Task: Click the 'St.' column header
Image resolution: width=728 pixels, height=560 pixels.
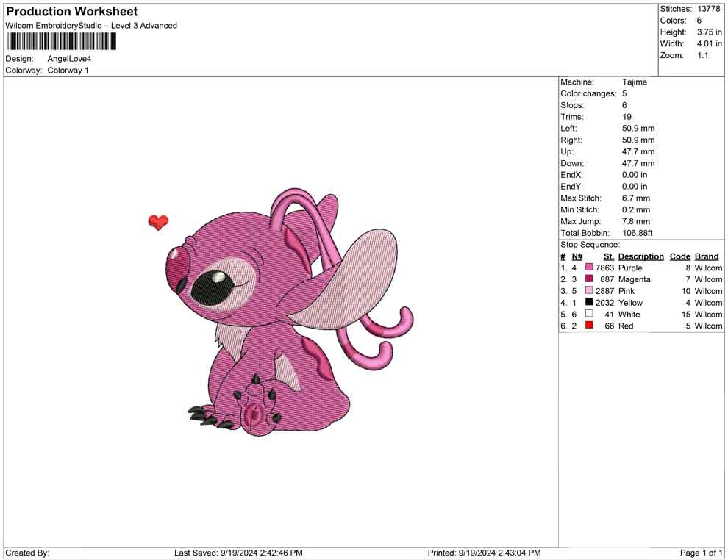Action: pos(609,256)
